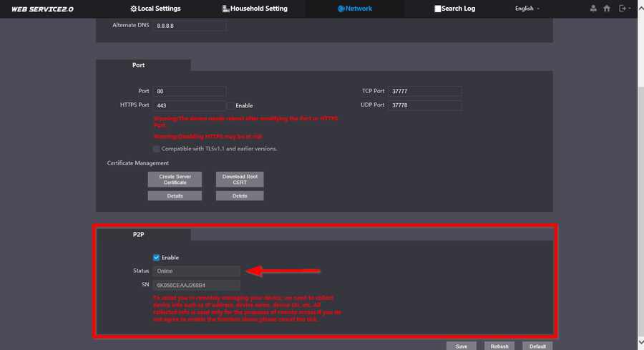Click the scrollbar down arrow

pyautogui.click(x=640, y=342)
